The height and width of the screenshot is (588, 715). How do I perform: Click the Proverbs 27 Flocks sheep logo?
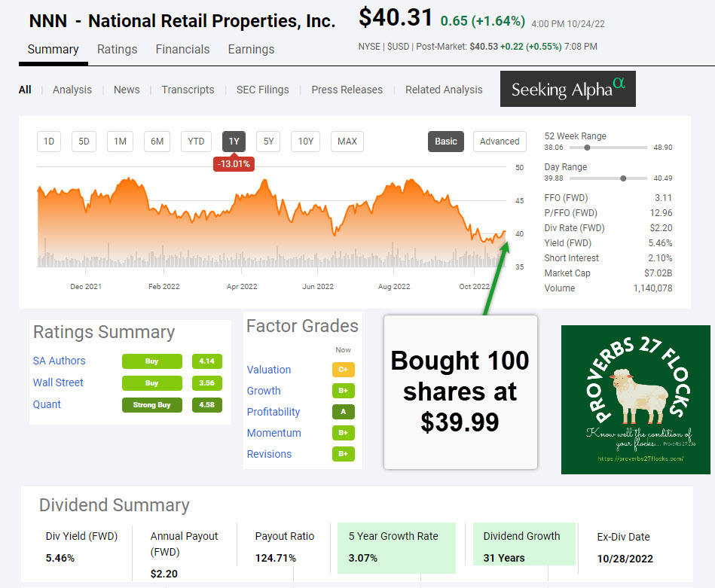[x=635, y=399]
